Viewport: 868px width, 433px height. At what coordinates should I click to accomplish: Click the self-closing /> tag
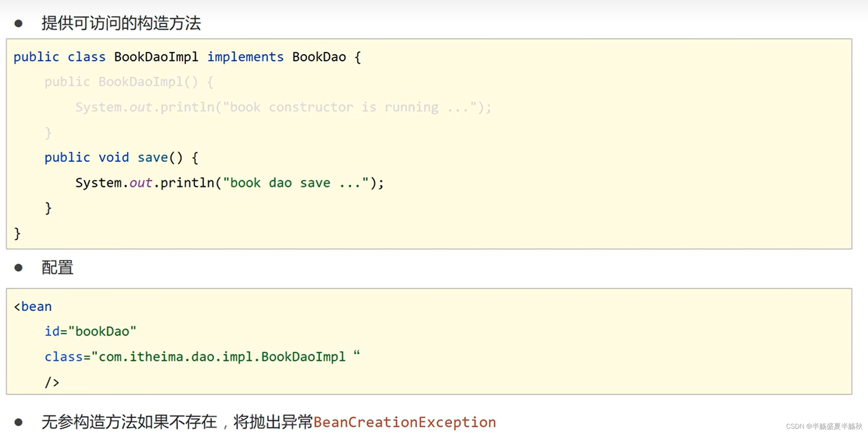click(52, 382)
